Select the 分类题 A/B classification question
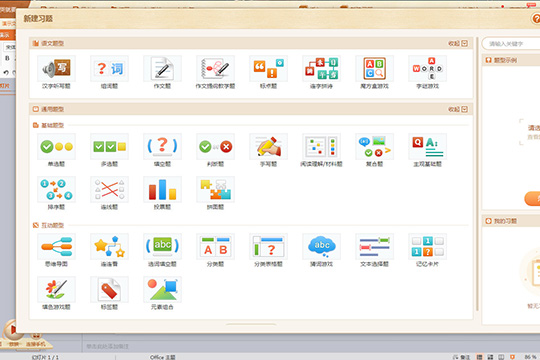540x360 pixels. (215, 247)
